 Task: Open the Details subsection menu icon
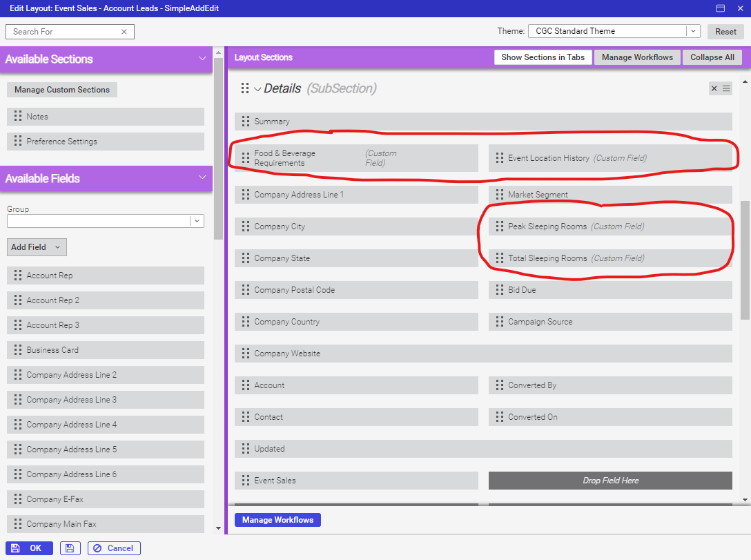727,88
